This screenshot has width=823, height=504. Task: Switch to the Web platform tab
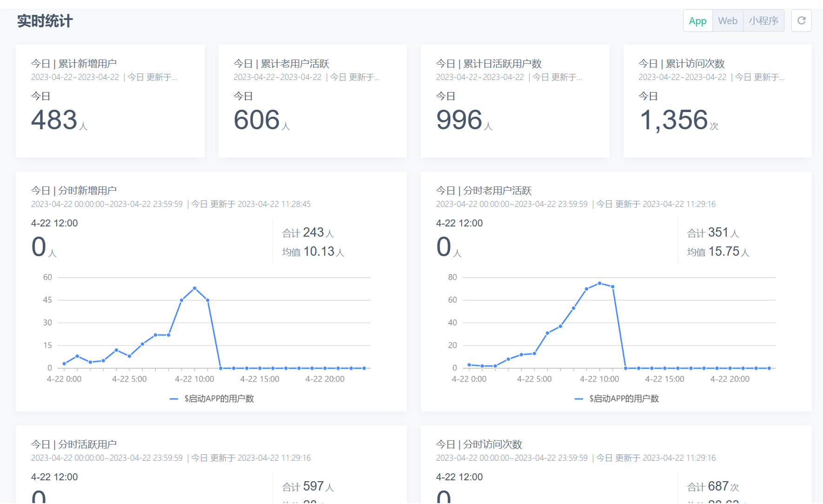click(x=728, y=20)
